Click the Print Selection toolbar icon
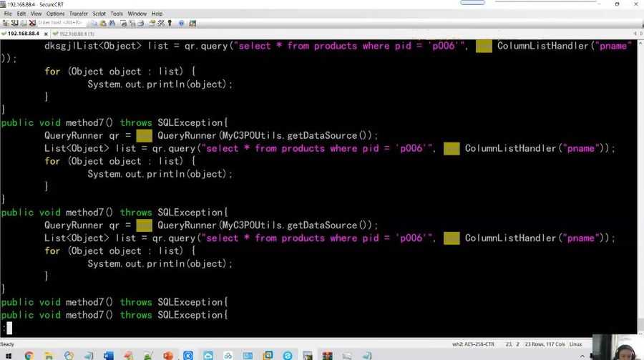 [132, 24]
